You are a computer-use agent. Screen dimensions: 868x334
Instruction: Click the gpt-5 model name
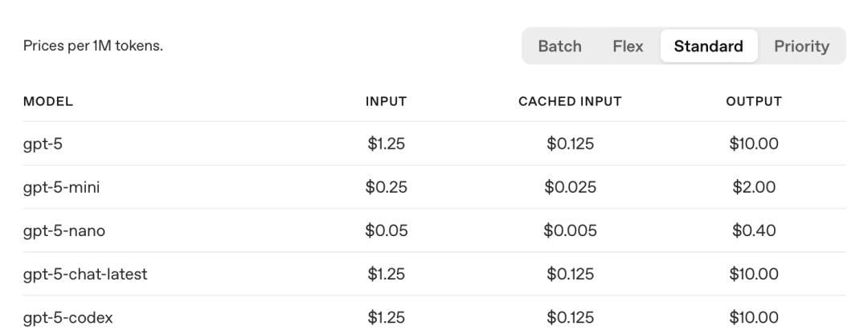click(x=43, y=144)
